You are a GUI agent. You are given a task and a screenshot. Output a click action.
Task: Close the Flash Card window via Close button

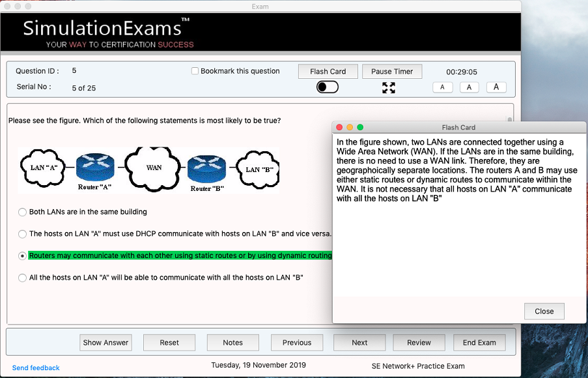click(x=544, y=311)
